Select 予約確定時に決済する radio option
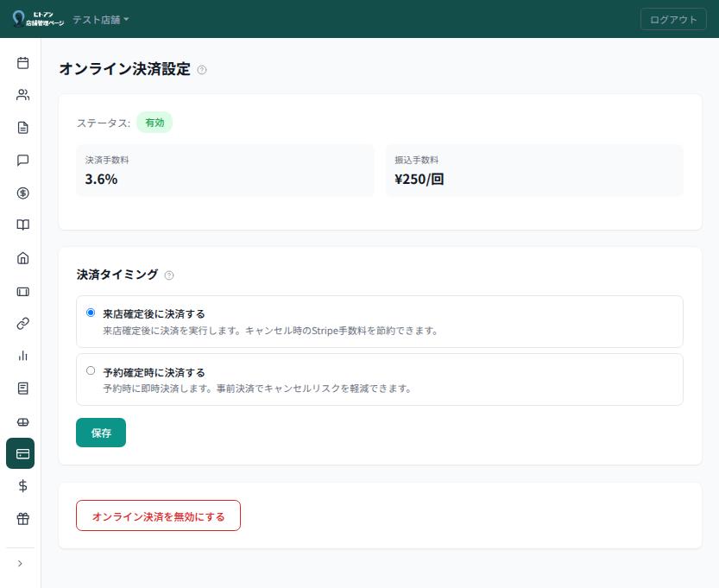The height and width of the screenshot is (588, 719). coord(91,370)
